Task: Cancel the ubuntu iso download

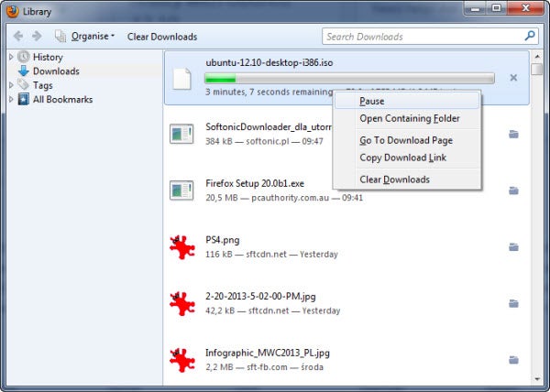Action: (513, 78)
